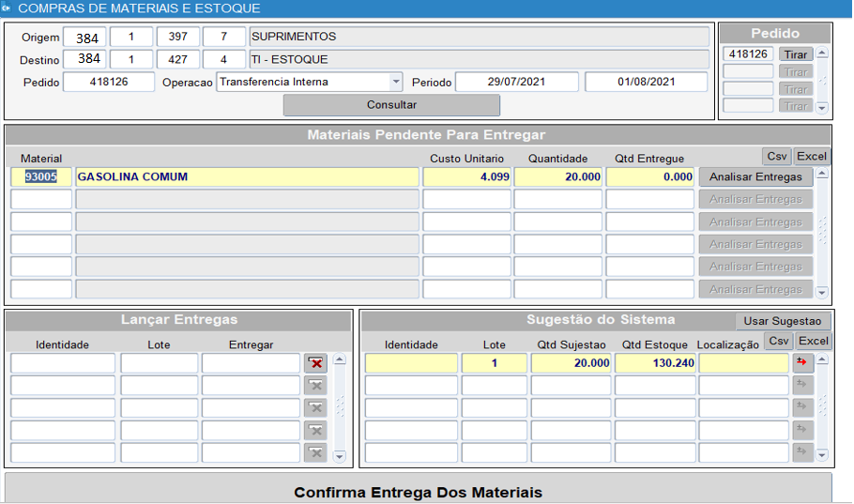Click Csv button in Sugestão do Sistema panel
The height and width of the screenshot is (504, 854).
coord(778,341)
